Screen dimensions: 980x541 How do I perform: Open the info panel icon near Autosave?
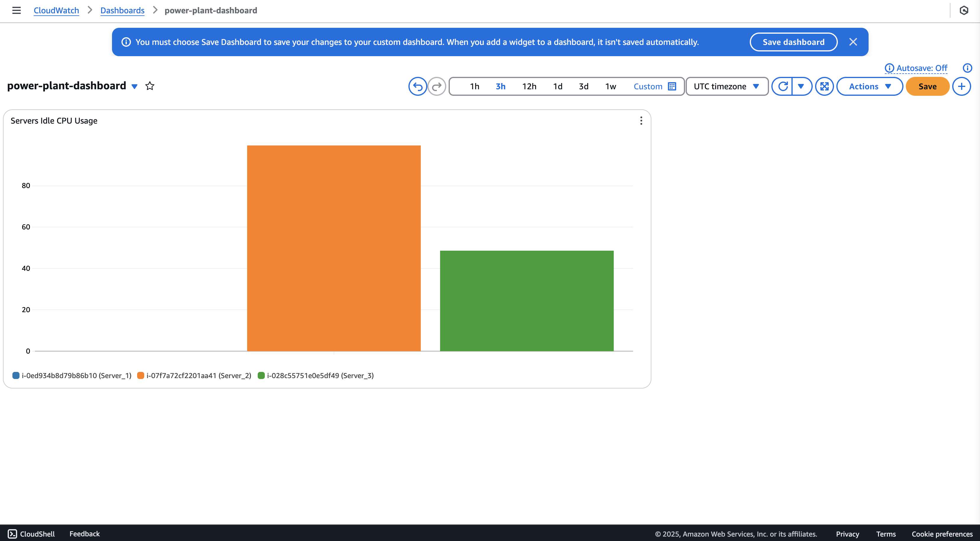pos(967,68)
